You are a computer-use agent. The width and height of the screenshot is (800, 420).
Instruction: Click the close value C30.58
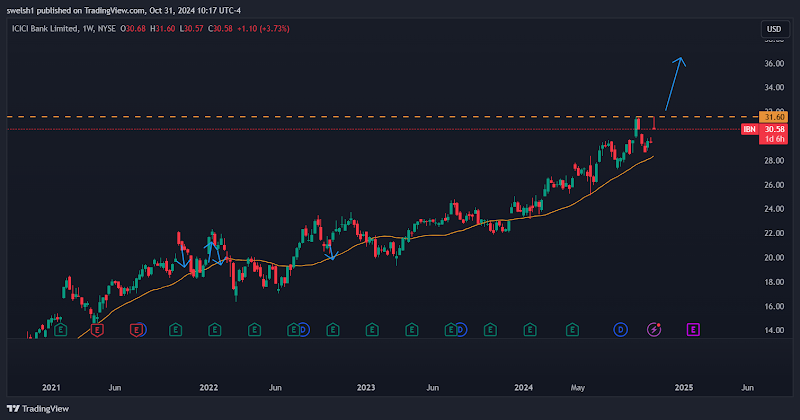[220, 29]
